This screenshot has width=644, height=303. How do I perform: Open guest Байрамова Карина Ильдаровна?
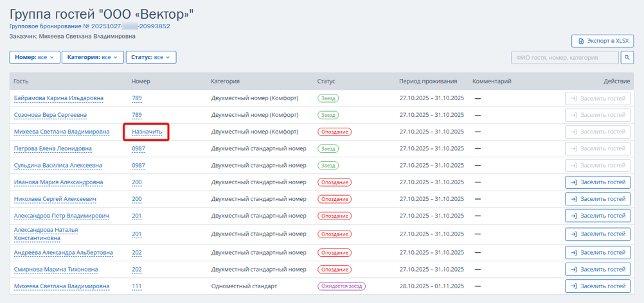pyautogui.click(x=58, y=98)
